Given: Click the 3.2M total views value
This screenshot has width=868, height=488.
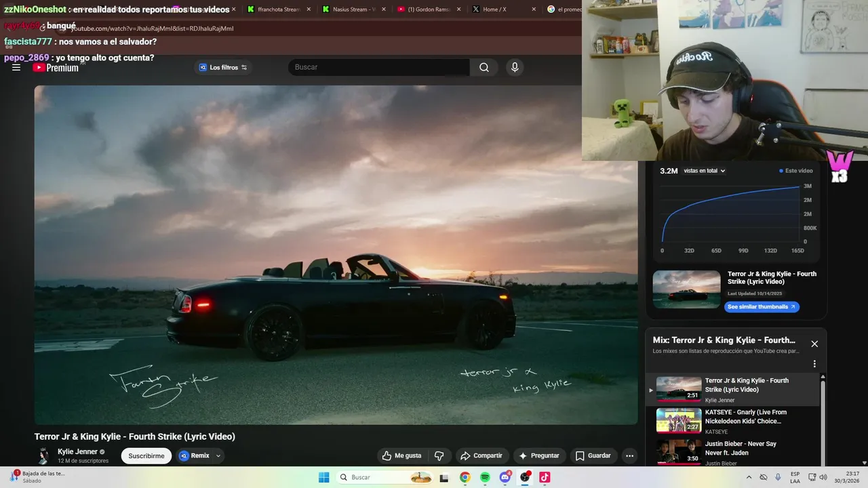Looking at the screenshot, I should click(x=669, y=171).
